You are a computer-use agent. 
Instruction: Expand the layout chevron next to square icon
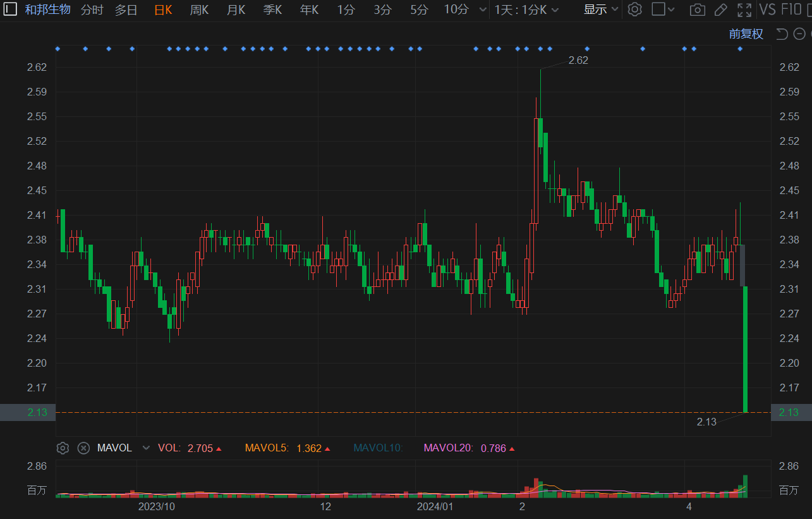(671, 9)
